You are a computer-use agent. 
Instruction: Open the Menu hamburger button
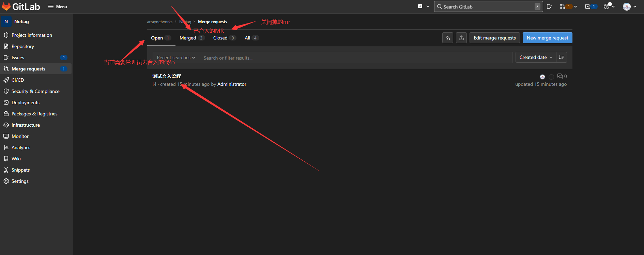click(57, 6)
